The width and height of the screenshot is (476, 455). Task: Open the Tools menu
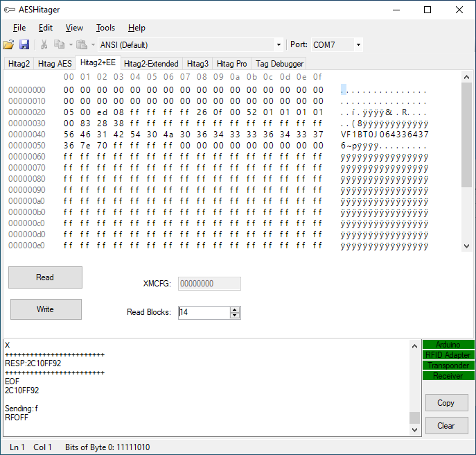[105, 28]
